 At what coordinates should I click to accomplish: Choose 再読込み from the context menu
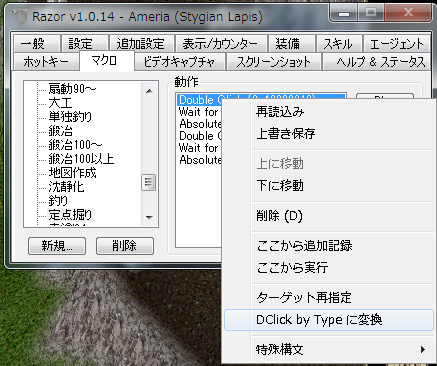tap(329, 112)
